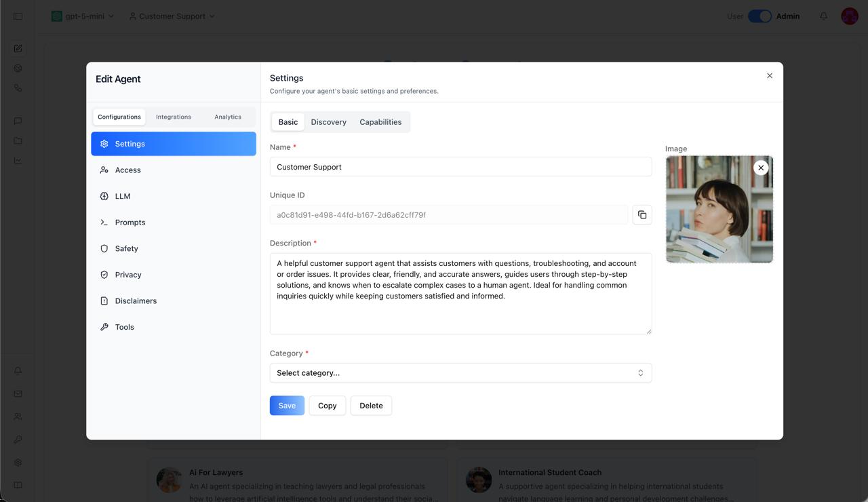
Task: Copy the Unique ID with the copy icon
Action: (x=642, y=215)
